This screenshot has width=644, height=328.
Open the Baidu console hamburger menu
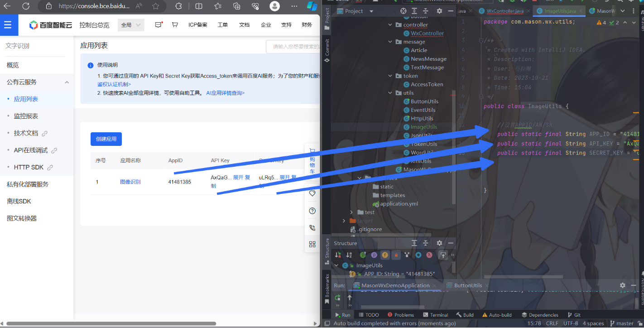8,25
